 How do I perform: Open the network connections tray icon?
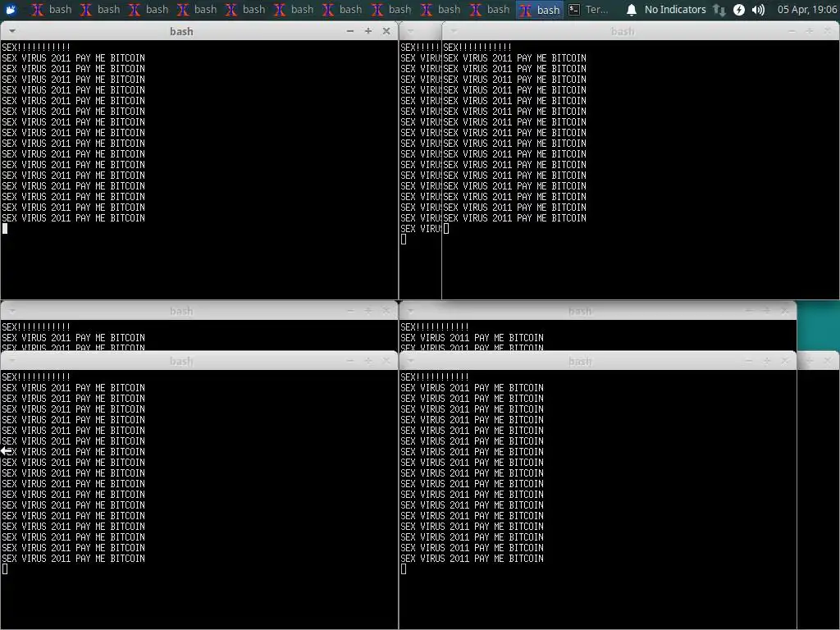click(719, 10)
